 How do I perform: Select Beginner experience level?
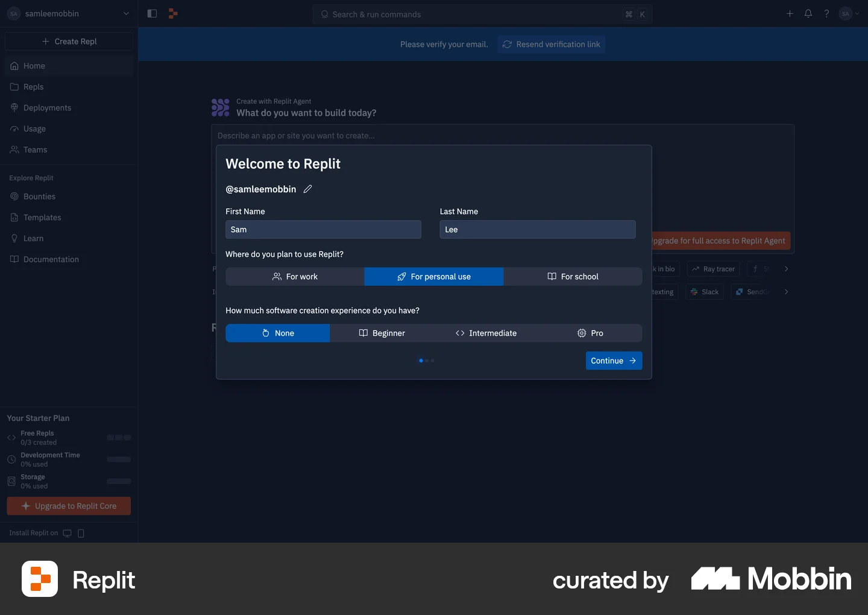point(382,333)
